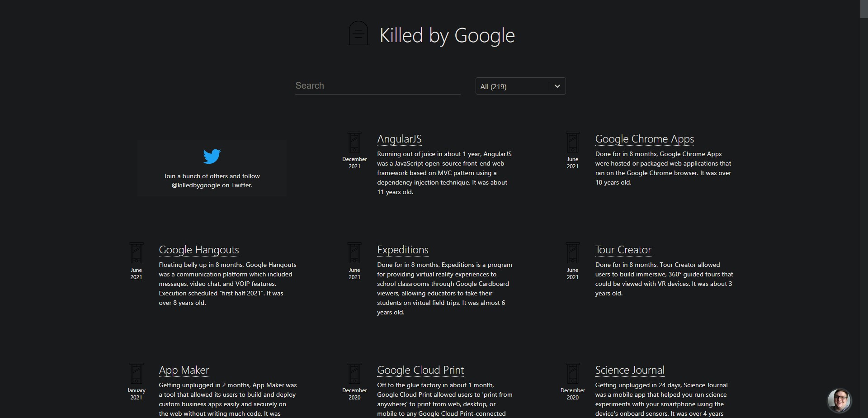868x418 pixels.
Task: Click the Expeditions description paragraph
Action: pyautogui.click(x=445, y=289)
